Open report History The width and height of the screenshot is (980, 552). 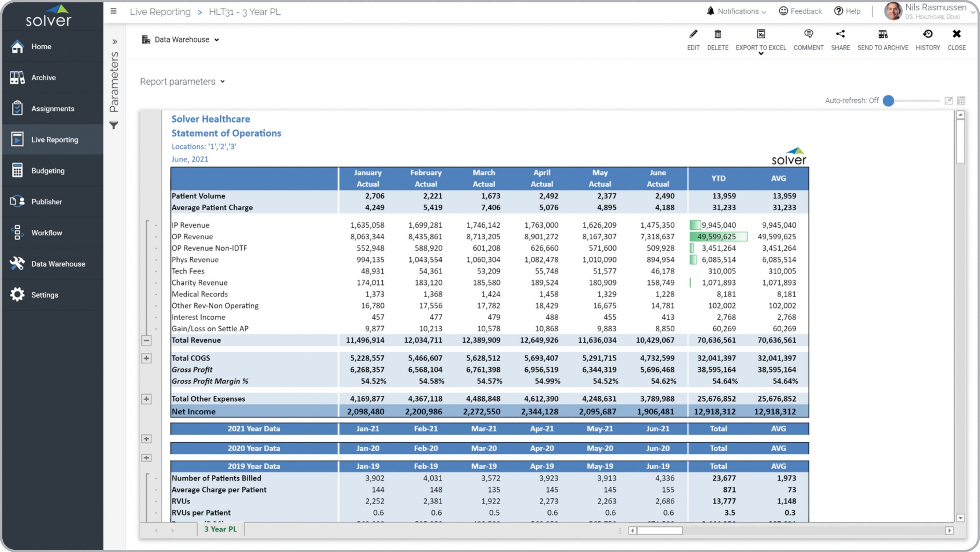click(927, 34)
